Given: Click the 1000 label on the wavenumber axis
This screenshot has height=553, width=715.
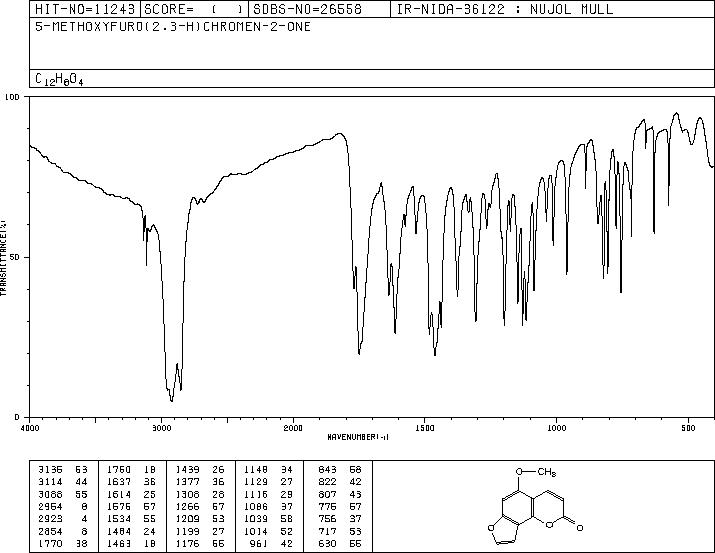Looking at the screenshot, I should [x=557, y=428].
